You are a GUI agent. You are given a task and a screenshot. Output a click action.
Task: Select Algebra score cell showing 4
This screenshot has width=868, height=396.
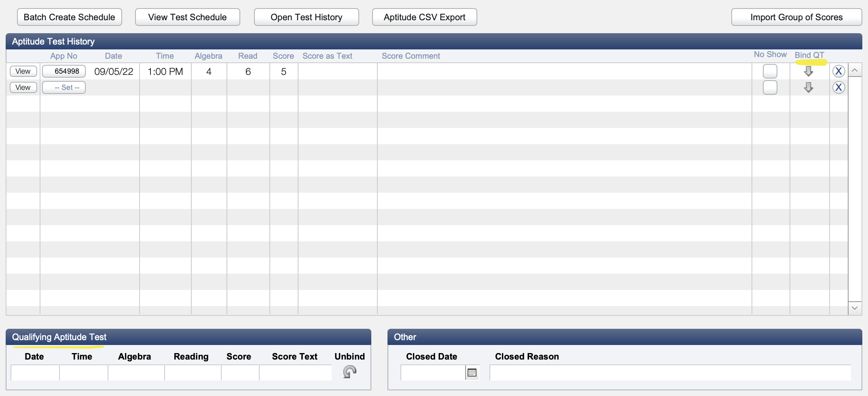coord(209,72)
